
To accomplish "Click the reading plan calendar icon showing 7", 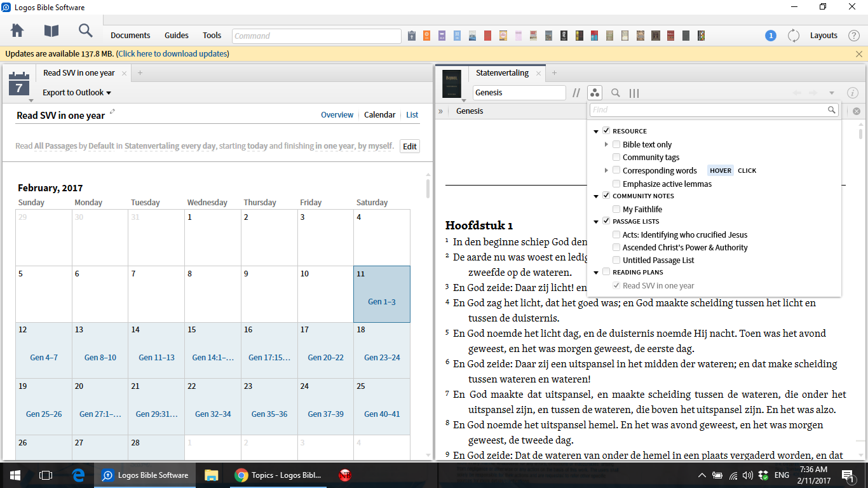I will 19,84.
